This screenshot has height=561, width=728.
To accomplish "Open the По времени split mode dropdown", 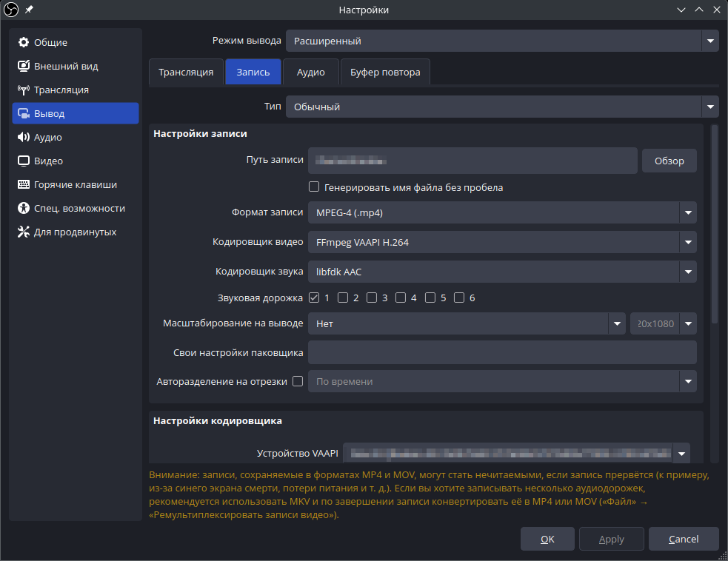I will click(502, 381).
